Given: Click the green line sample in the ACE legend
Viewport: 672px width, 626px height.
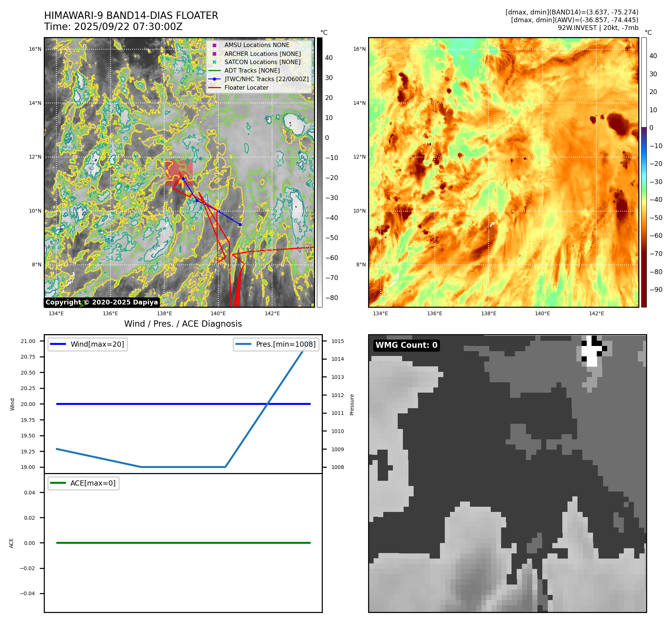Looking at the screenshot, I should (x=58, y=483).
